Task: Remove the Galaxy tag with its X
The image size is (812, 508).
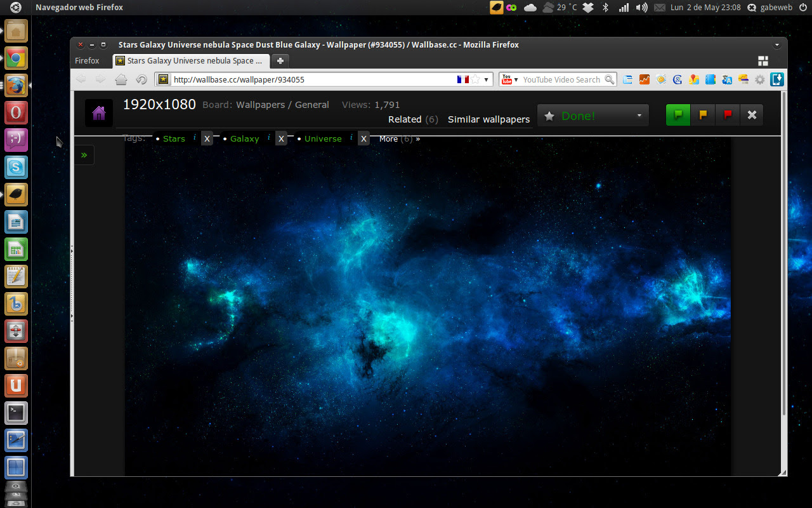Action: 281,138
